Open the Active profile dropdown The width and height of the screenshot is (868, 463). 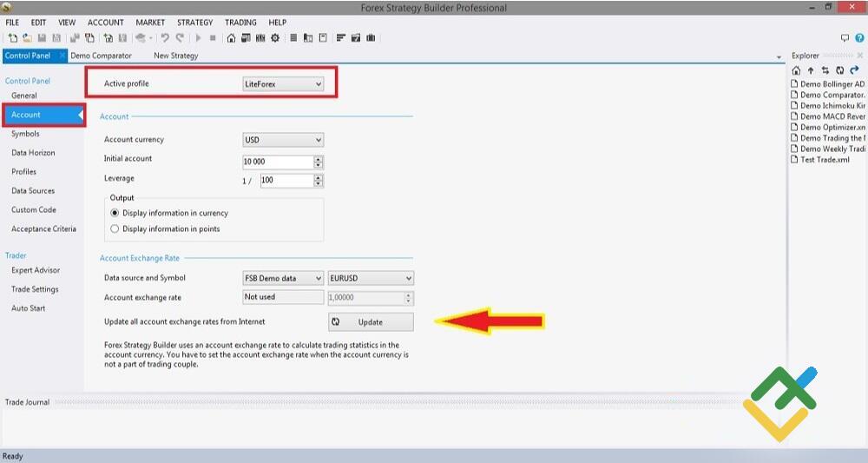[x=283, y=84]
